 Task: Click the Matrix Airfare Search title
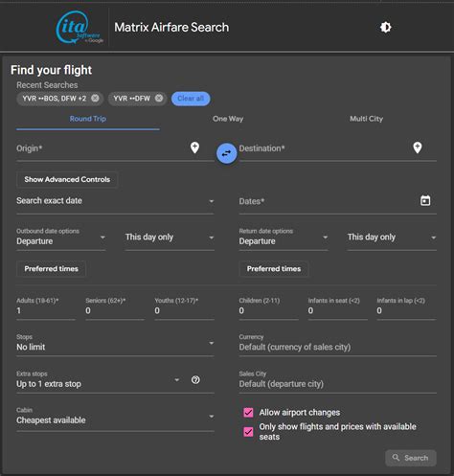171,28
